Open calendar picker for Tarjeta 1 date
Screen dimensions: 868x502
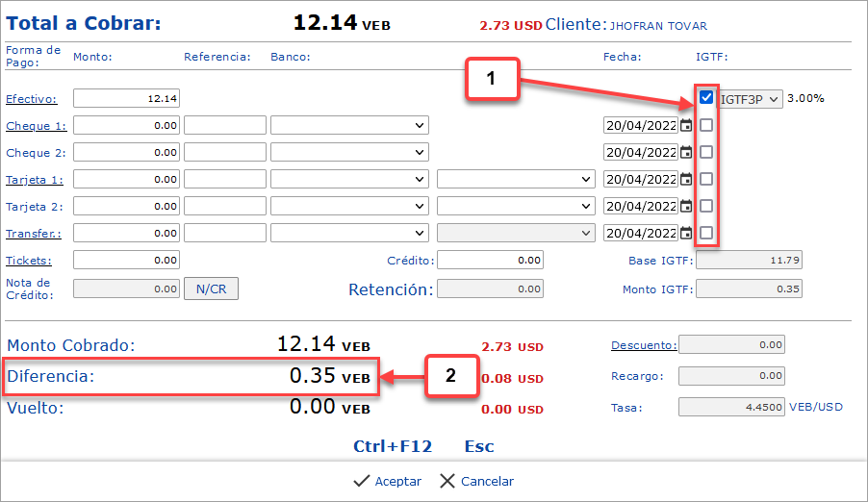686,179
